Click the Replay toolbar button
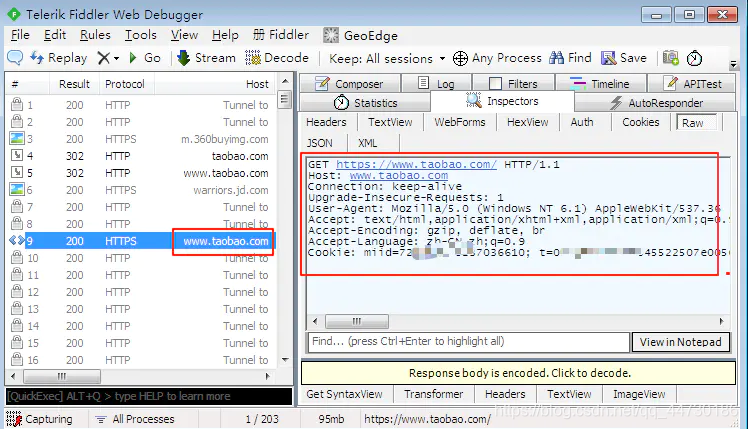This screenshot has height=429, width=748. [x=58, y=58]
